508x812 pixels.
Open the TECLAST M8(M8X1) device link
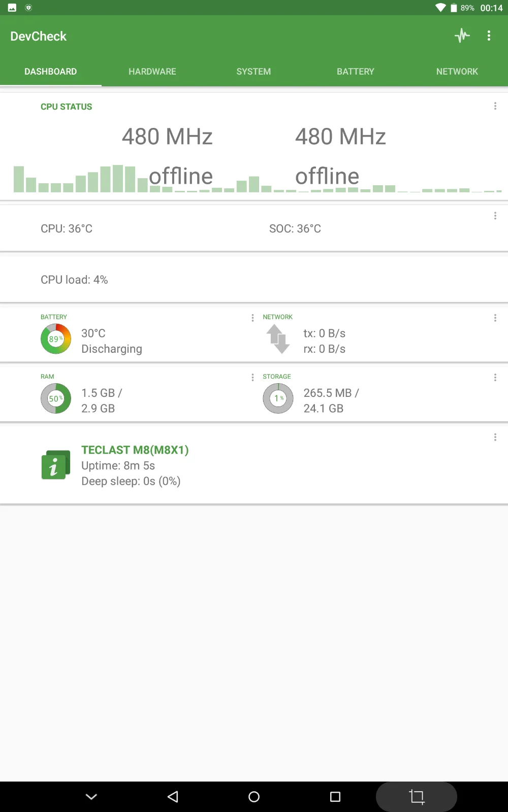coord(135,450)
